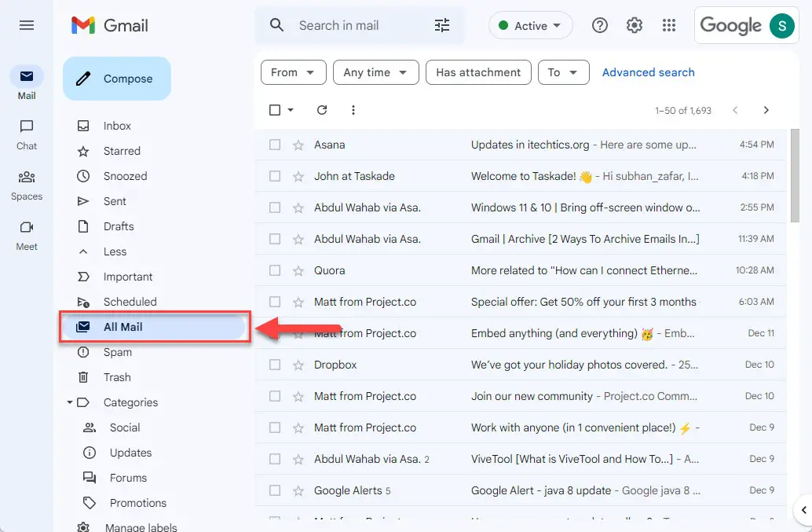Image resolution: width=812 pixels, height=532 pixels.
Task: Open Sent folder
Action: [115, 201]
